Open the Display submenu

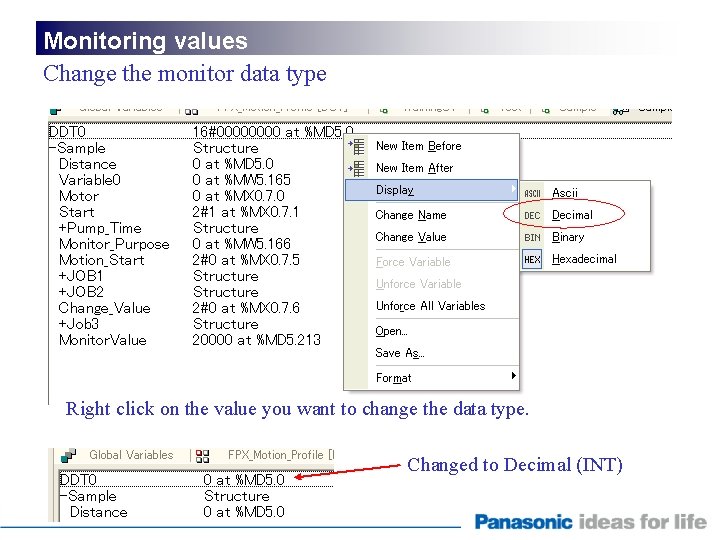click(432, 190)
